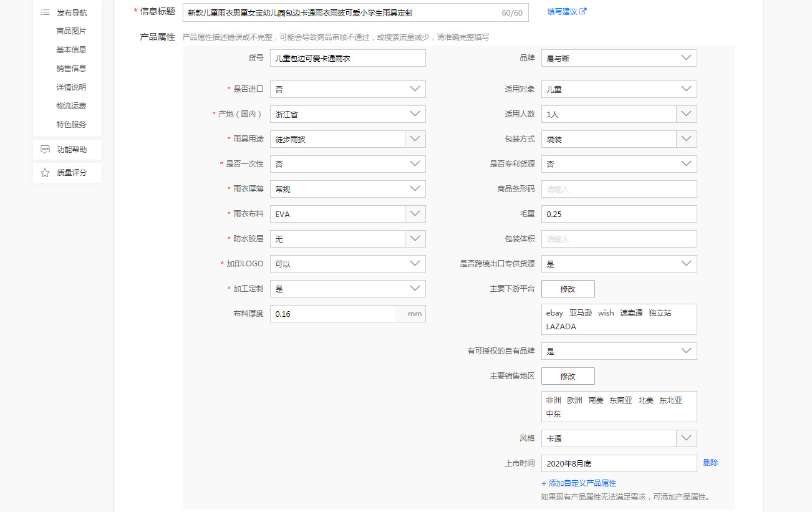The height and width of the screenshot is (512, 812).
Task: Click the 功能帮助 chat icon
Action: (x=45, y=150)
